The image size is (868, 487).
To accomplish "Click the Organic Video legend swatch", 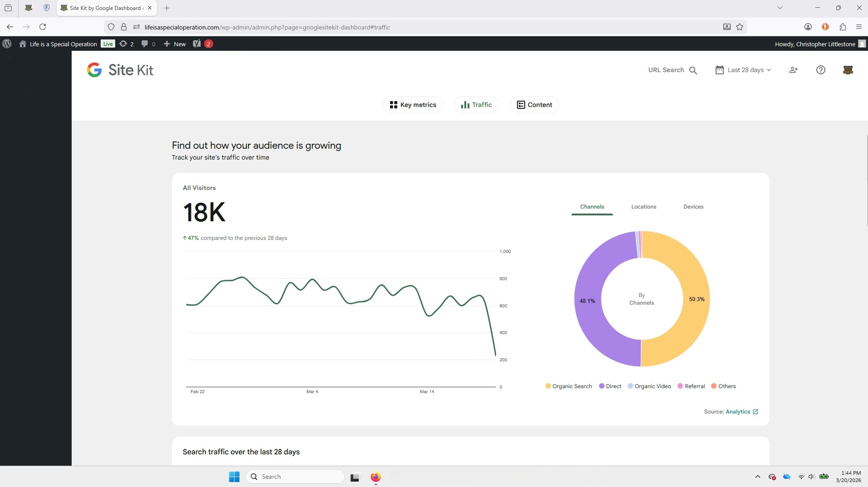I will [x=630, y=386].
